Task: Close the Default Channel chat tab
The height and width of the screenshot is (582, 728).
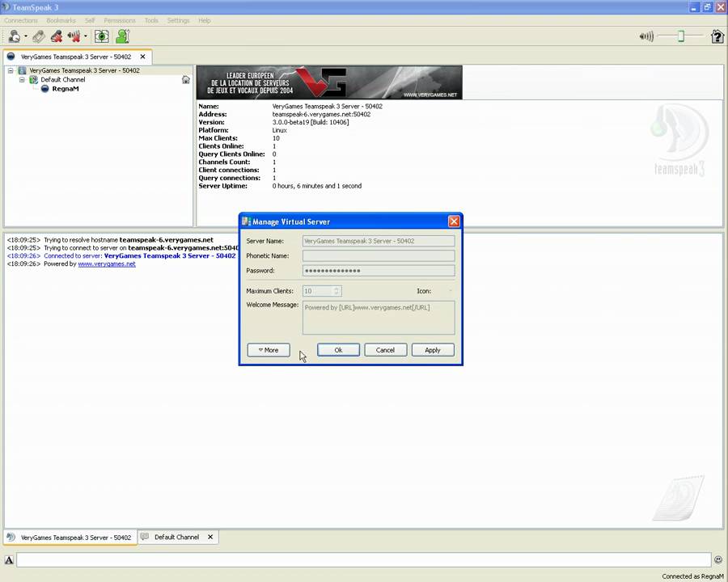Action: coord(210,537)
